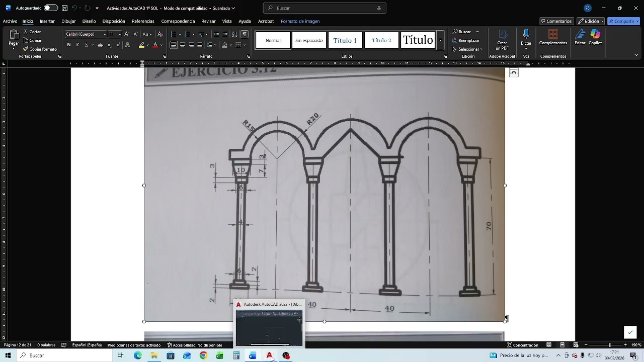This screenshot has width=644, height=362.
Task: Decrease paragraph indent
Action: 216,34
